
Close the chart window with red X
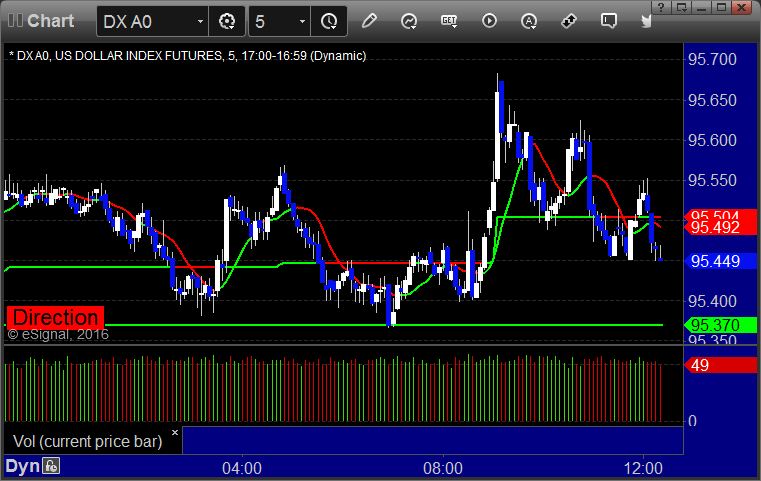click(742, 7)
